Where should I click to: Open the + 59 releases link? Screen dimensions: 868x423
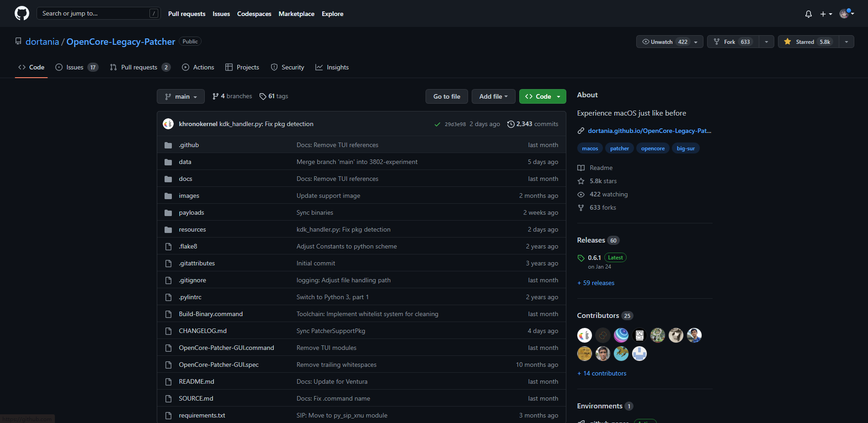point(596,283)
